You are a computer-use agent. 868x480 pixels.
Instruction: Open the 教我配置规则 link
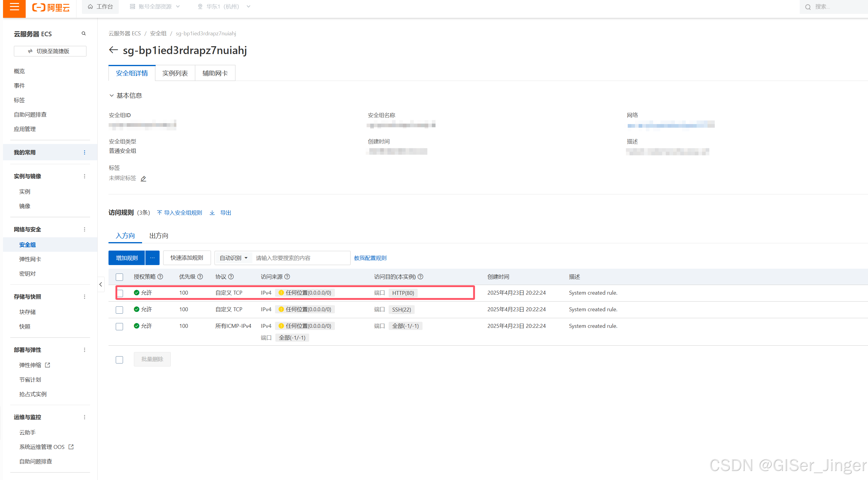[370, 258]
